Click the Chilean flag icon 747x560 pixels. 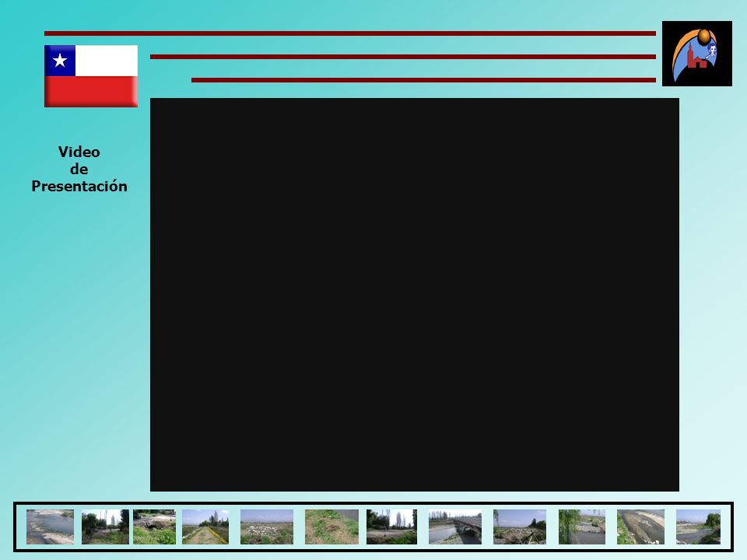point(91,76)
